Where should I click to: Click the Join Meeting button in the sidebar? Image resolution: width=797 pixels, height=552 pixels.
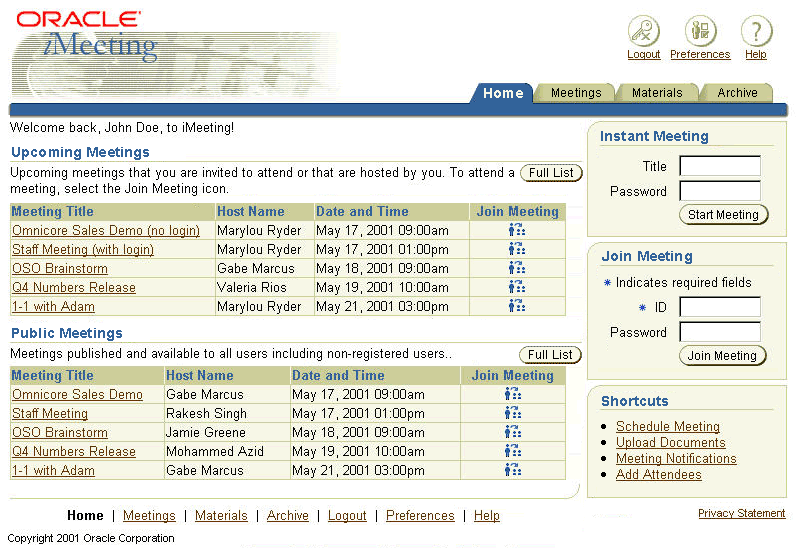click(722, 356)
